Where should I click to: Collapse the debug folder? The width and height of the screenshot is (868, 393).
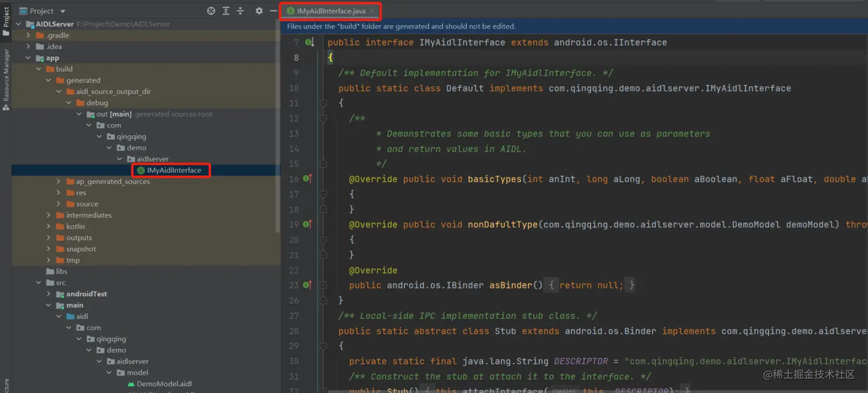pyautogui.click(x=68, y=103)
